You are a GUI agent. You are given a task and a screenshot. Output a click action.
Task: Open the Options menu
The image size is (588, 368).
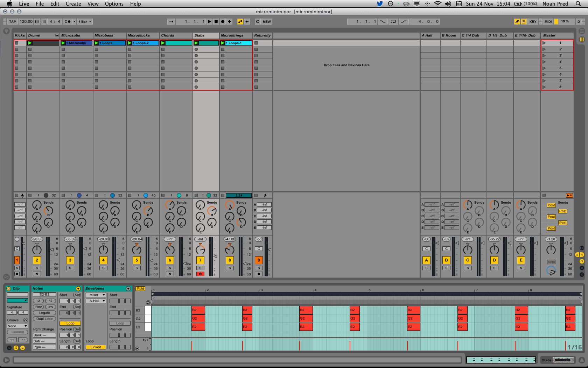(x=114, y=4)
